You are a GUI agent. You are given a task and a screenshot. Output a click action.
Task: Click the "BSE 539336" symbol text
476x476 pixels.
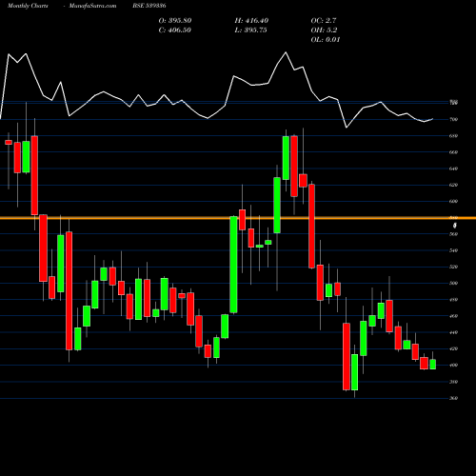149,6
